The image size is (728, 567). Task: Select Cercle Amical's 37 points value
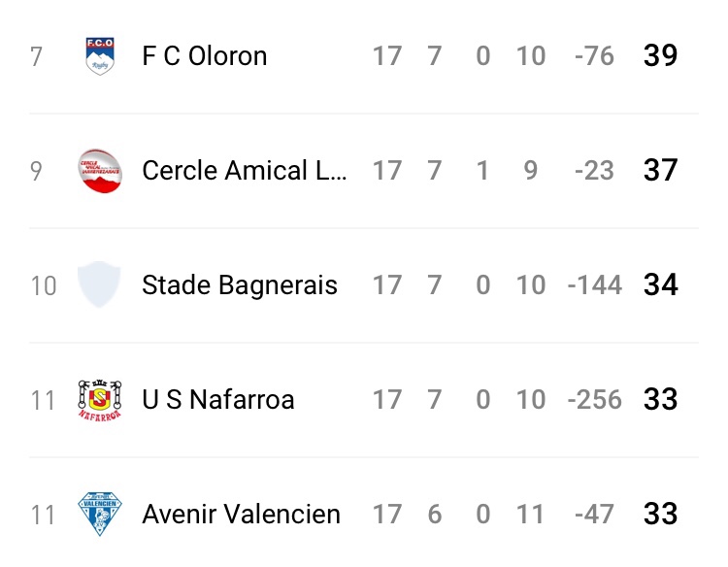660,171
